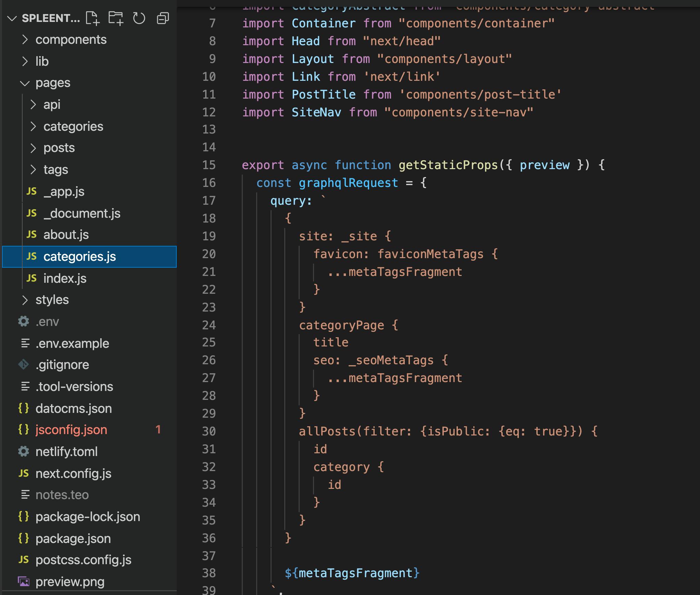This screenshot has height=595, width=700.
Task: Click the braces icon beside datocms.json
Action: [x=23, y=408]
